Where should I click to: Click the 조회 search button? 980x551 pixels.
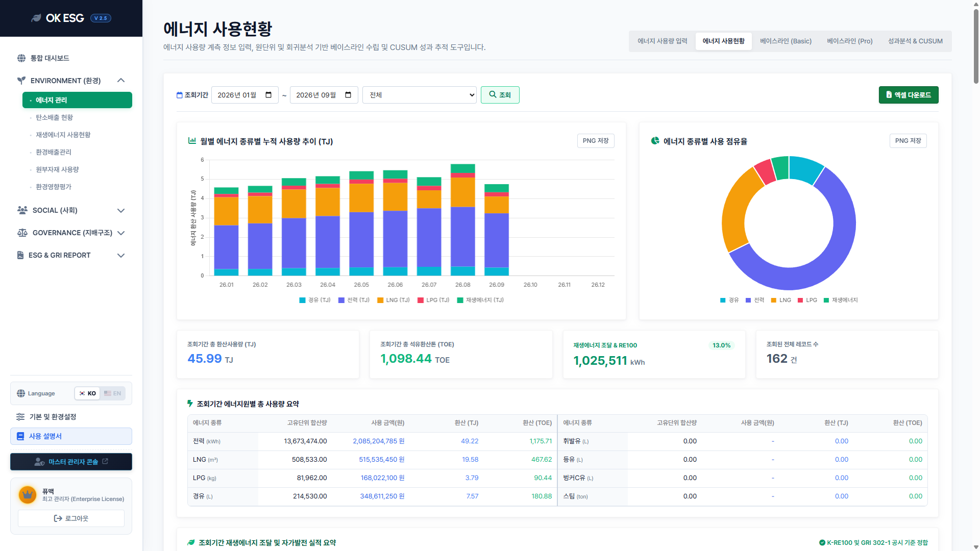(x=500, y=95)
